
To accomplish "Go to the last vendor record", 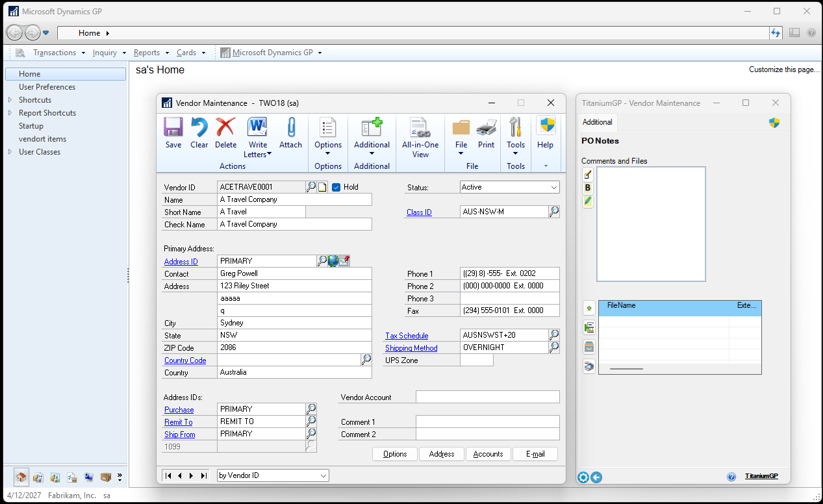I will 203,475.
